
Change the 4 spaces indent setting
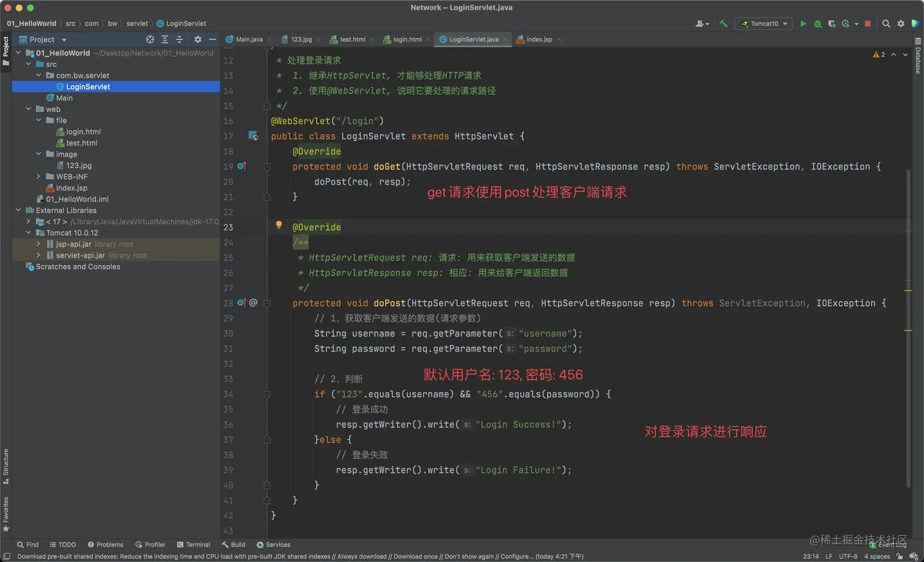coord(877,557)
